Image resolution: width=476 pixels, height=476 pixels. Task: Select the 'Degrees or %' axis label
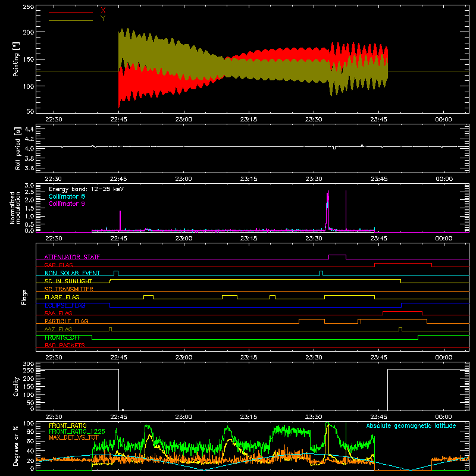coord(15,446)
